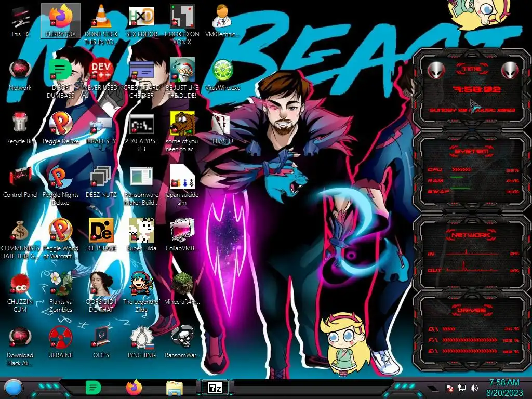Launch the Super Hilda game icon
The image size is (532, 399).
tap(141, 235)
